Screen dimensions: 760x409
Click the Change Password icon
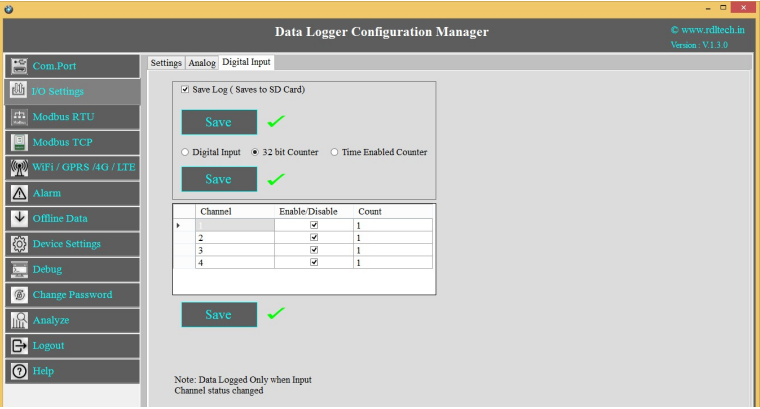coord(19,295)
